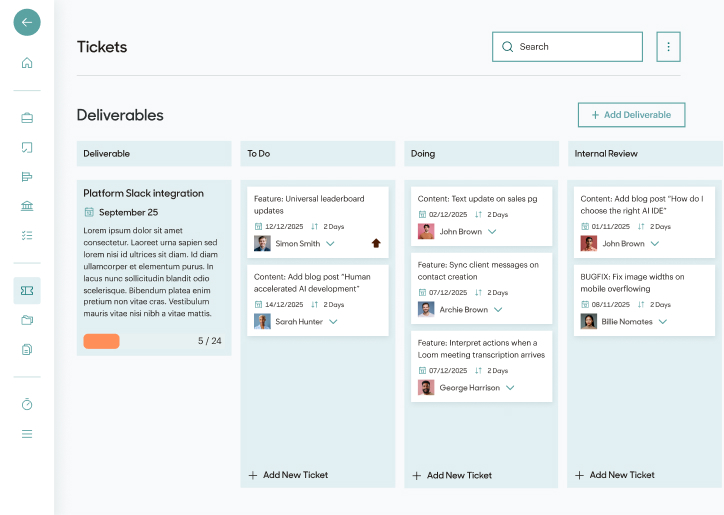
Task: Expand assignee dropdown next to George Harrison
Action: 510,388
